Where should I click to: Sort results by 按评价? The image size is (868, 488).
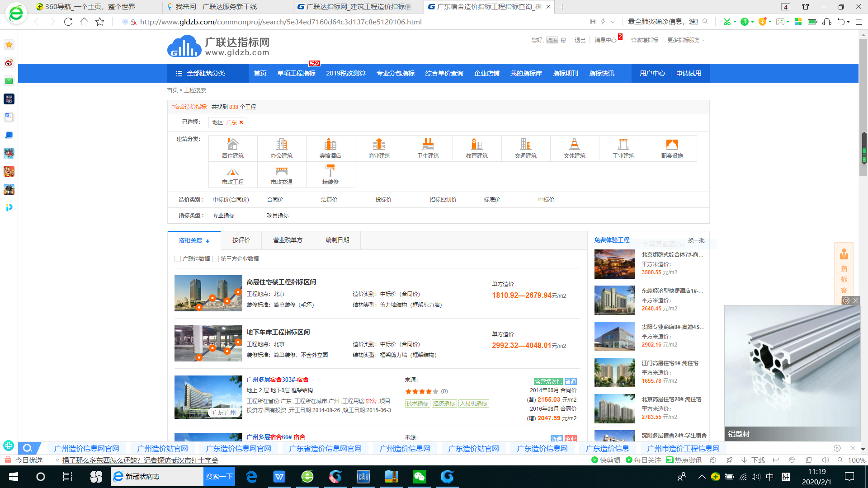[x=241, y=240]
